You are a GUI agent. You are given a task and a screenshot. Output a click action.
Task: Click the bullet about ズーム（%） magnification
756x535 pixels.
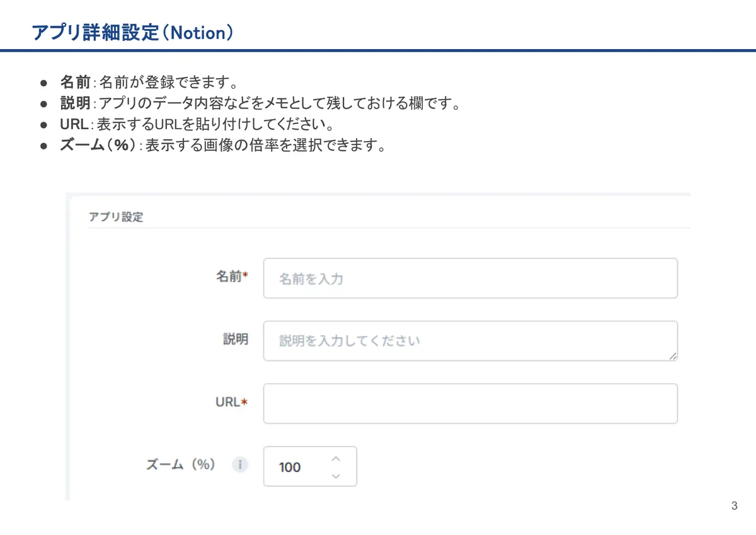coord(222,146)
